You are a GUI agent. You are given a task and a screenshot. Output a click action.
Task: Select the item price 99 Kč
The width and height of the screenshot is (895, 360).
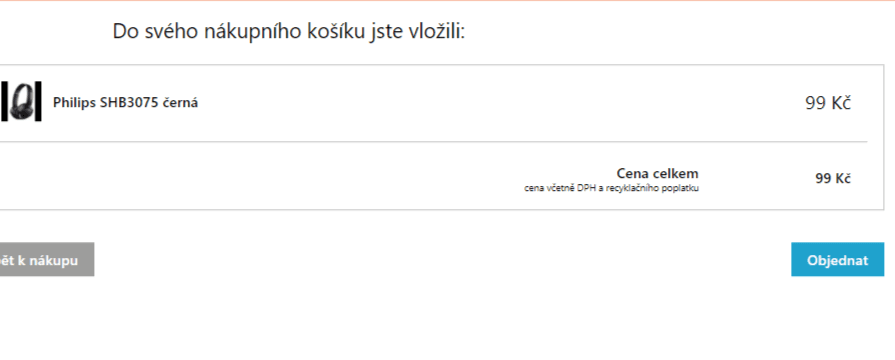pyautogui.click(x=828, y=103)
